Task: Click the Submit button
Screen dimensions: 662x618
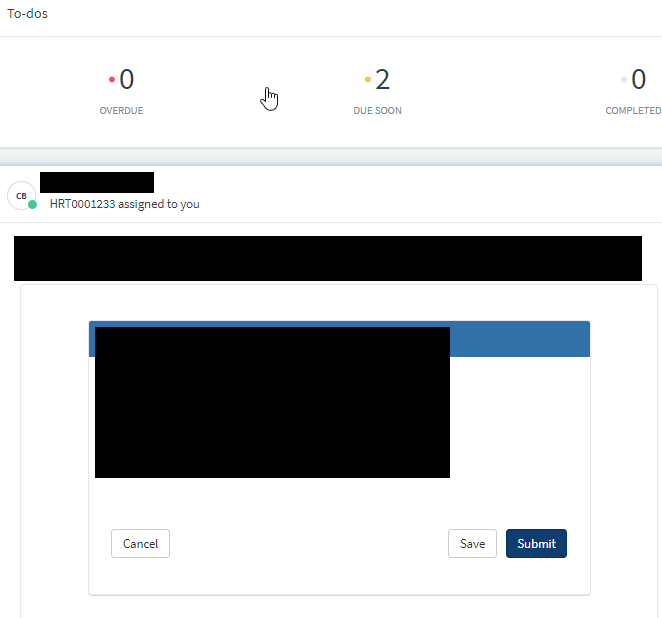Action: [x=536, y=543]
